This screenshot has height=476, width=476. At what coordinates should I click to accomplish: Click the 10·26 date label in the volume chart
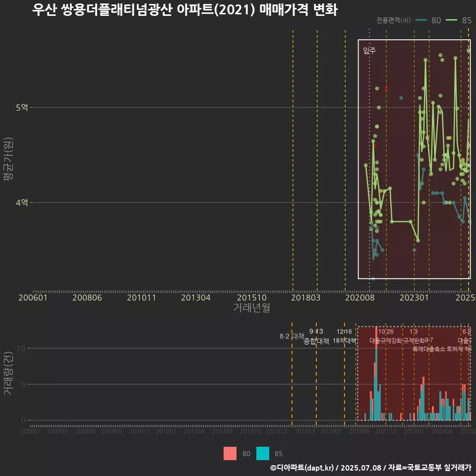[x=386, y=332]
